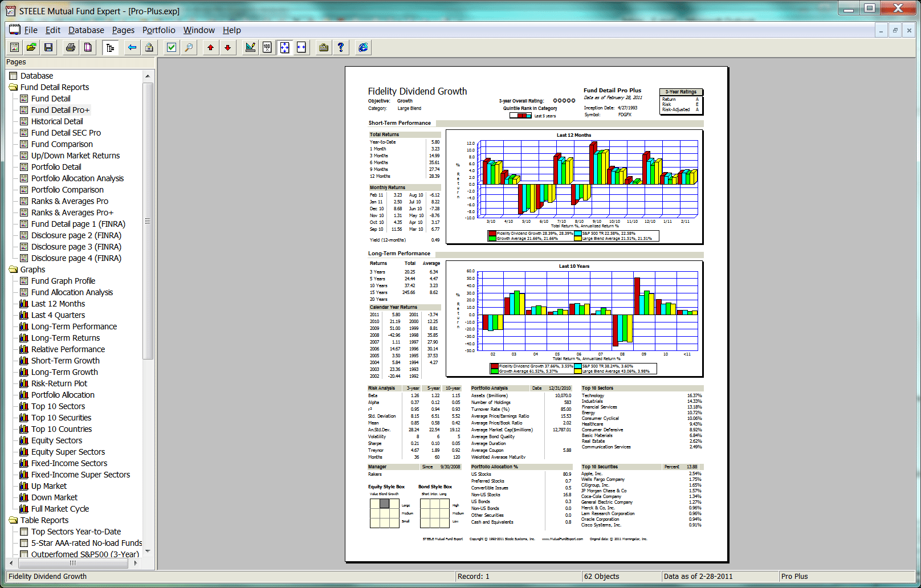This screenshot has height=588, width=921.
Task: Click Pages panel horizontal scroll right arrow
Action: (136, 563)
